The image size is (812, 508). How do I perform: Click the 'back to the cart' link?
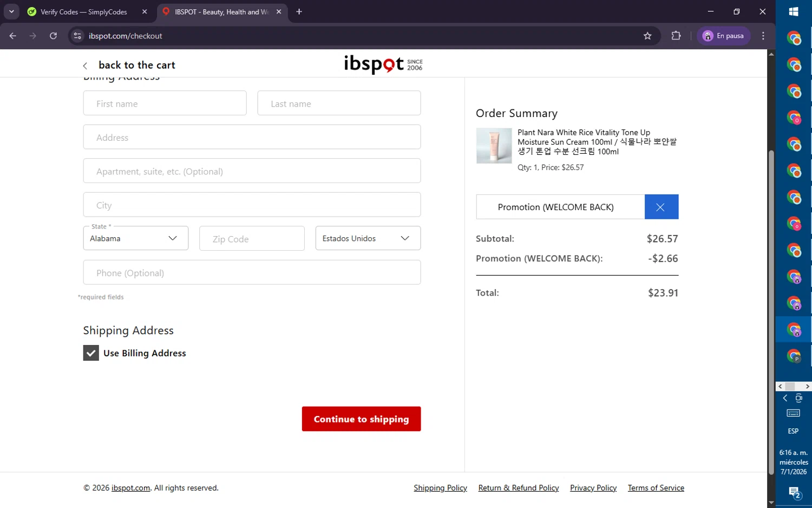pyautogui.click(x=137, y=65)
